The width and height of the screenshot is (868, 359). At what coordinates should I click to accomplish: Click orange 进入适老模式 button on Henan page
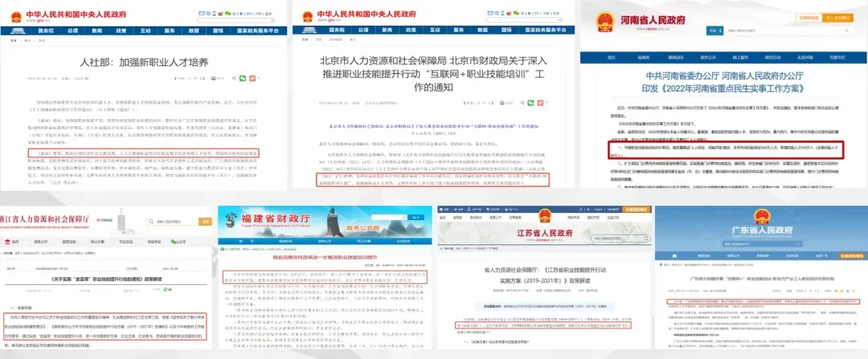[x=838, y=18]
